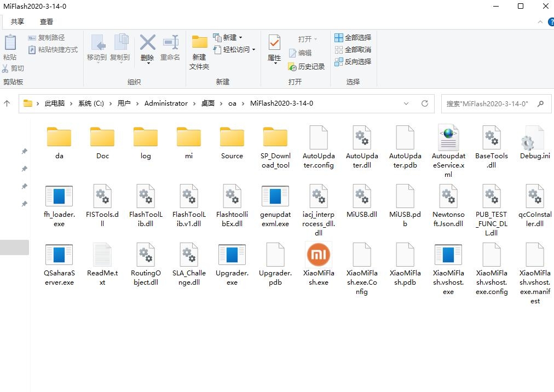Click invert selection (反向选择) button
The height and width of the screenshot is (392, 554).
(353, 61)
